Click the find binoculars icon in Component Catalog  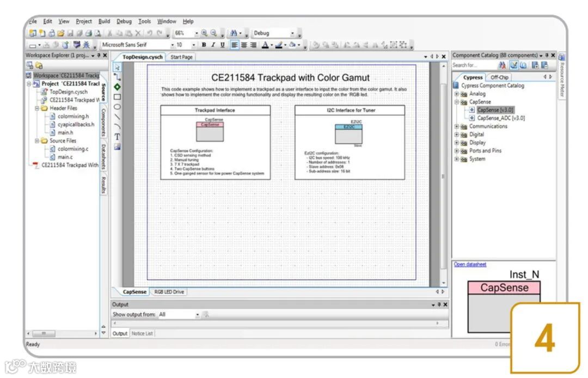coord(502,65)
